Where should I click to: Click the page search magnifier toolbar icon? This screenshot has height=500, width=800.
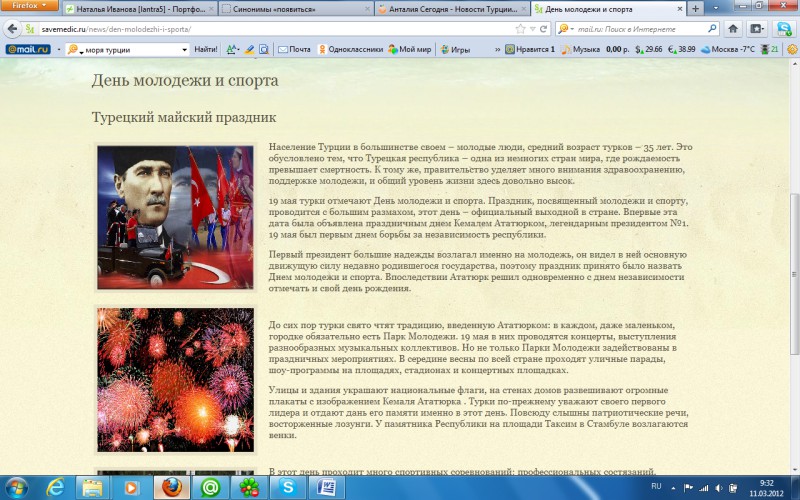(264, 49)
